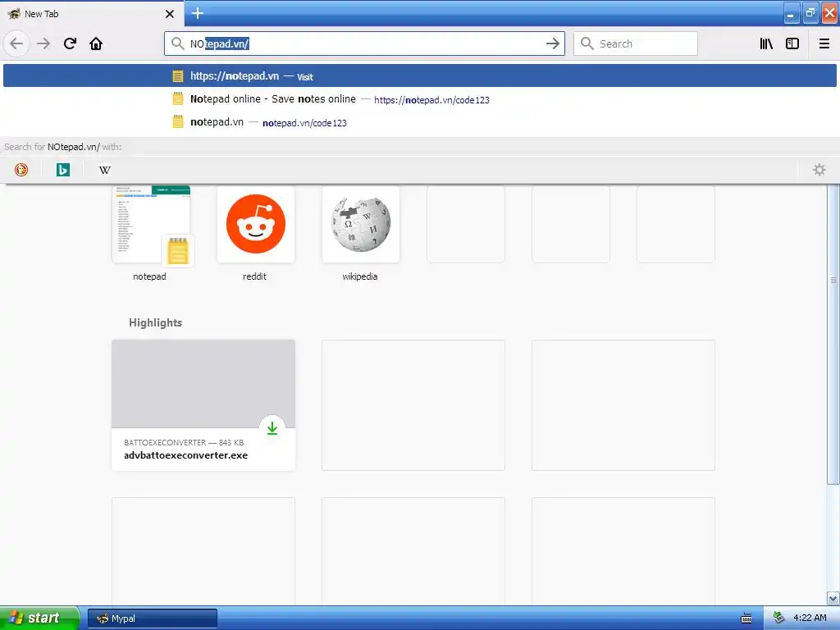Open search settings gear icon
840x630 pixels.
(819, 170)
